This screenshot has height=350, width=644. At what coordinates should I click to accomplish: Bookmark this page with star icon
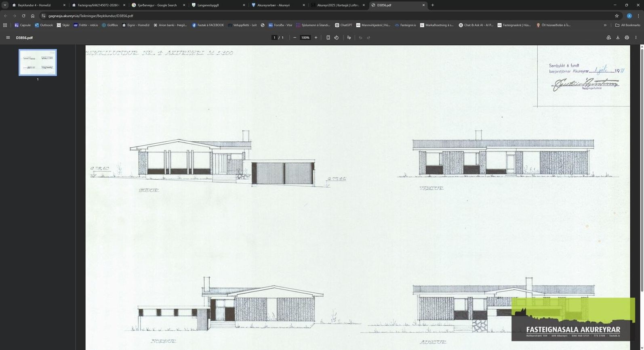click(x=617, y=16)
